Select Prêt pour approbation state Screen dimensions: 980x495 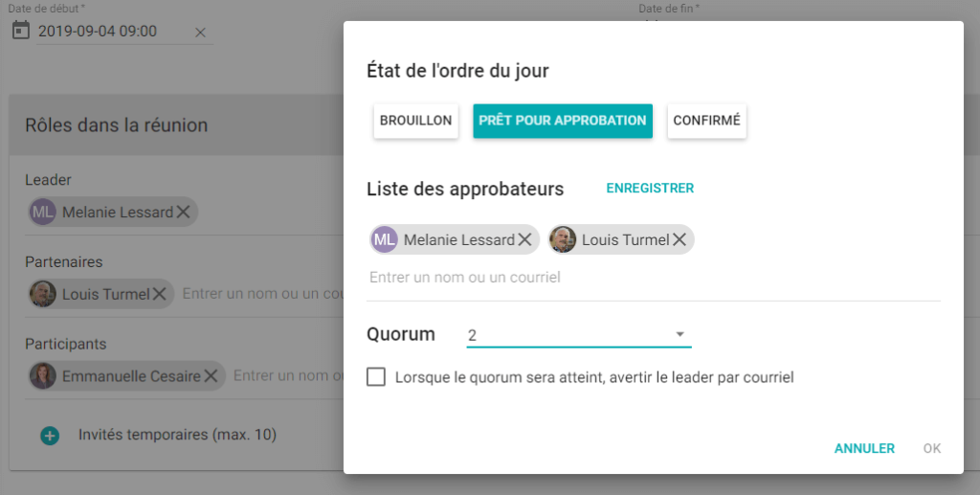tap(563, 121)
